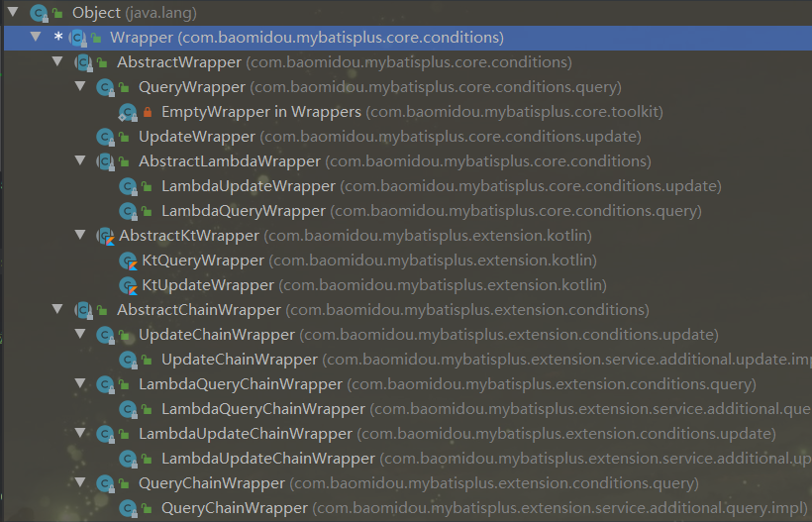
Task: Select the AbstractLambdaWrapper row text
Action: coord(395,161)
